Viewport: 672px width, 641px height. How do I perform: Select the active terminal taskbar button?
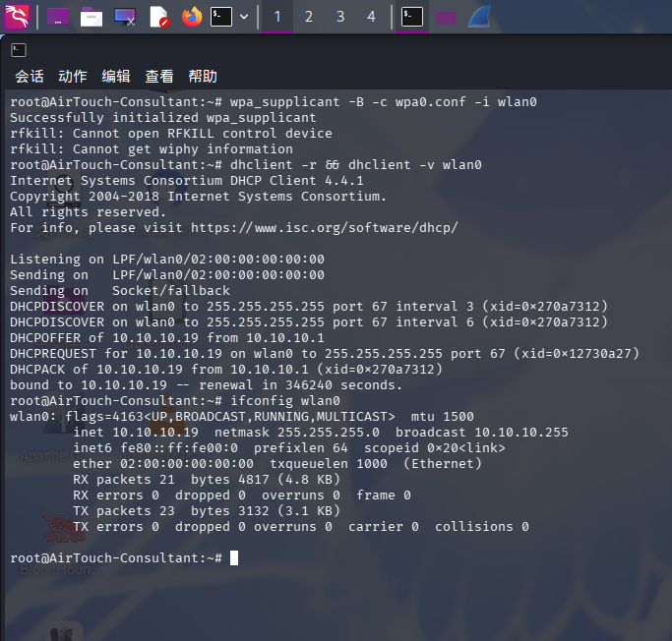(x=412, y=17)
